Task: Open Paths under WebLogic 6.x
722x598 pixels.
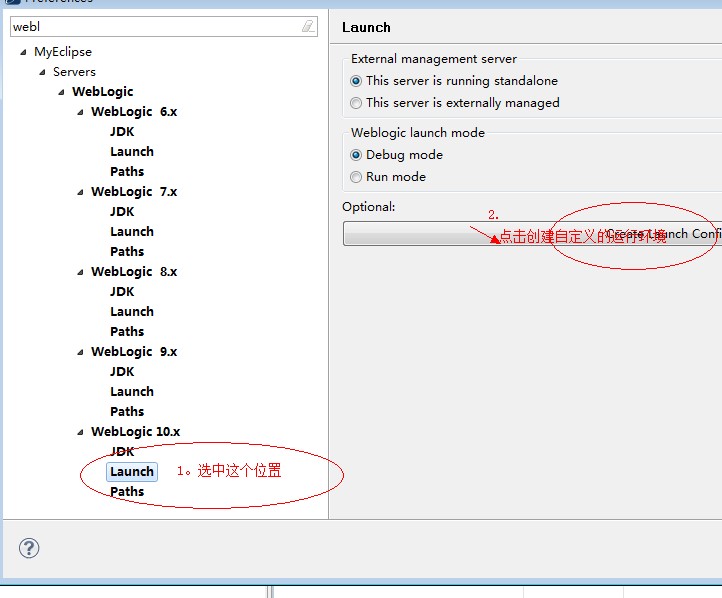Action: coord(127,171)
